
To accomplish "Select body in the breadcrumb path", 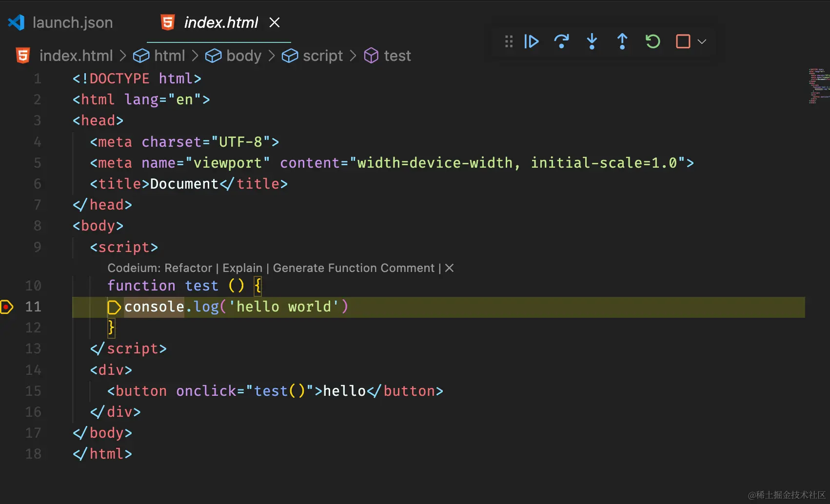I will click(x=244, y=56).
